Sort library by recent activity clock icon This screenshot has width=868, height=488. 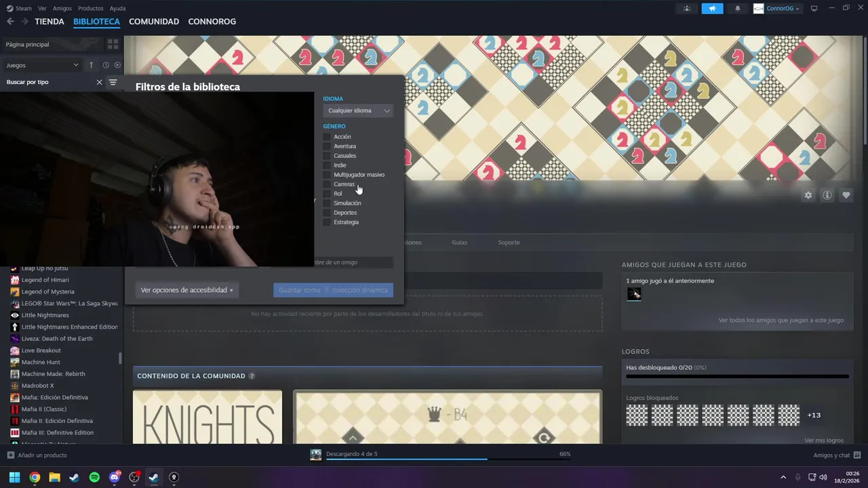coord(106,65)
